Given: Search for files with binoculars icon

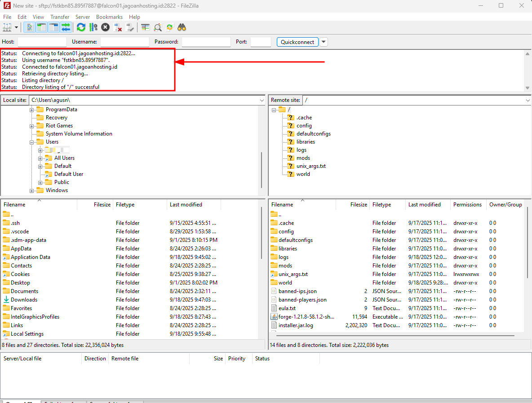Looking at the screenshot, I should tap(182, 27).
